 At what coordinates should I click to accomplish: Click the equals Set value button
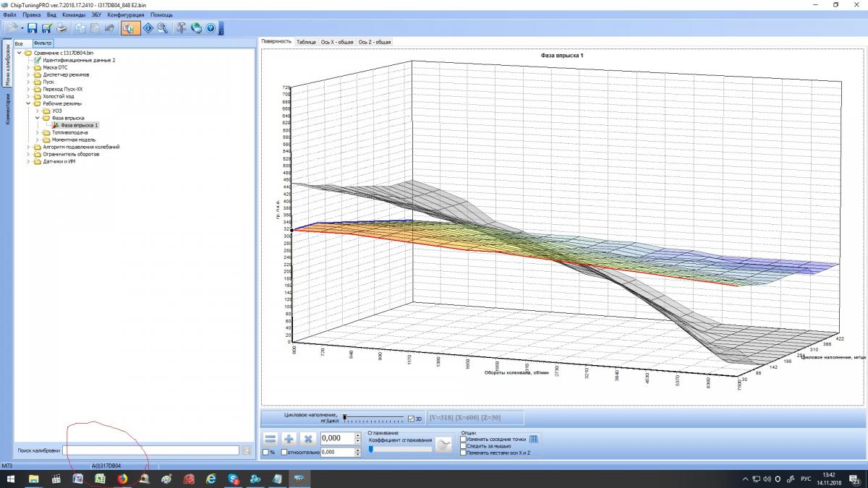[270, 439]
